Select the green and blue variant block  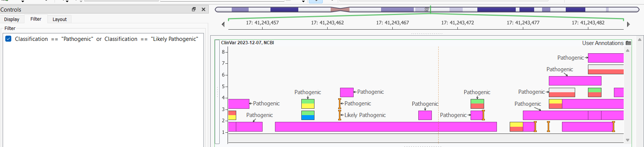[308, 115]
